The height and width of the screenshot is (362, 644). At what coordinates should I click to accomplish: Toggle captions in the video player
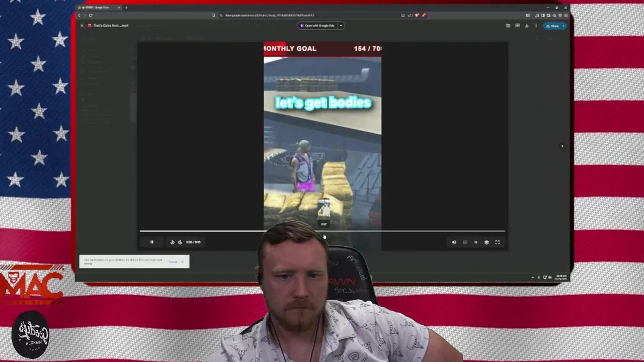pos(465,242)
